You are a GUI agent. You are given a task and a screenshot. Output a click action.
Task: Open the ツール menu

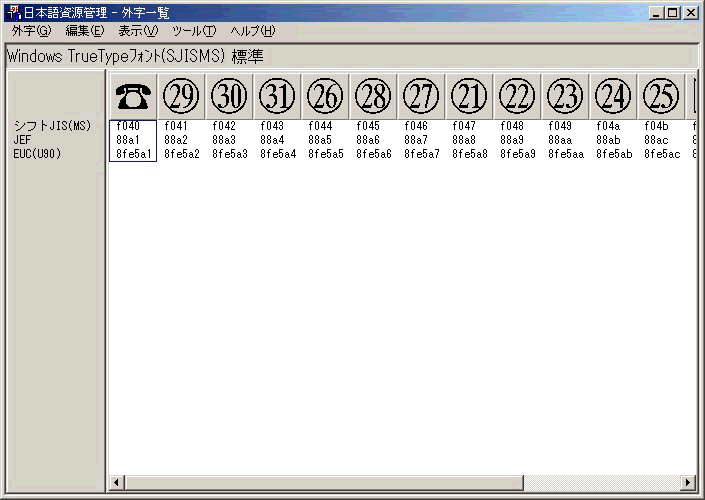point(193,31)
